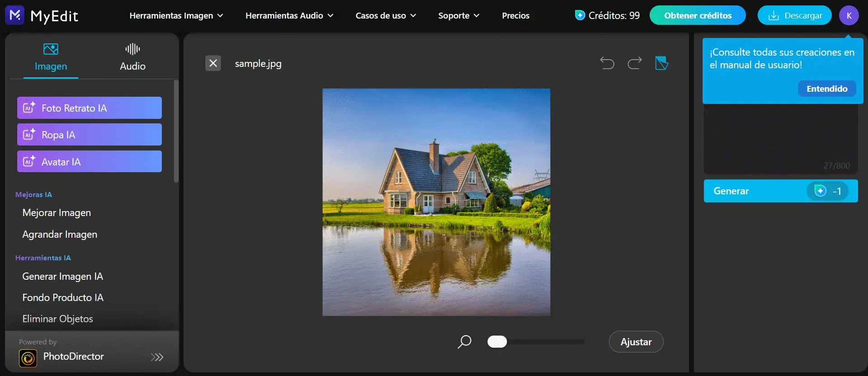Click the MyEdit logo icon

[x=14, y=15]
